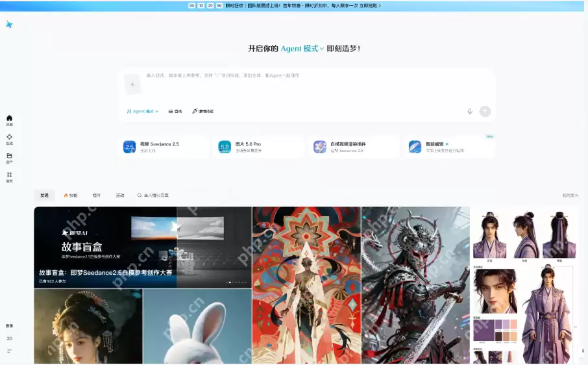Open the 视频 Seedance 2.5 card
The height and width of the screenshot is (365, 588).
pos(164,147)
